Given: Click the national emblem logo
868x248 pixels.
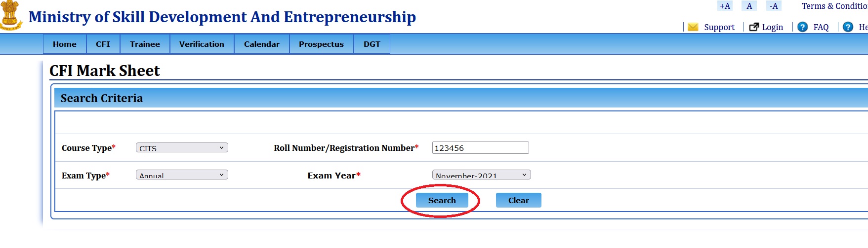Looking at the screenshot, I should pyautogui.click(x=11, y=16).
